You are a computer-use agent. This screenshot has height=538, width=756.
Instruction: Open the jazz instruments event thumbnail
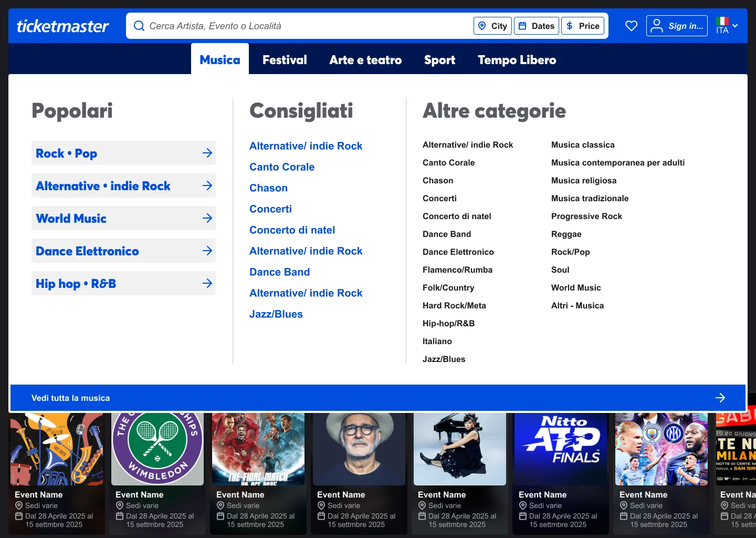click(57, 449)
